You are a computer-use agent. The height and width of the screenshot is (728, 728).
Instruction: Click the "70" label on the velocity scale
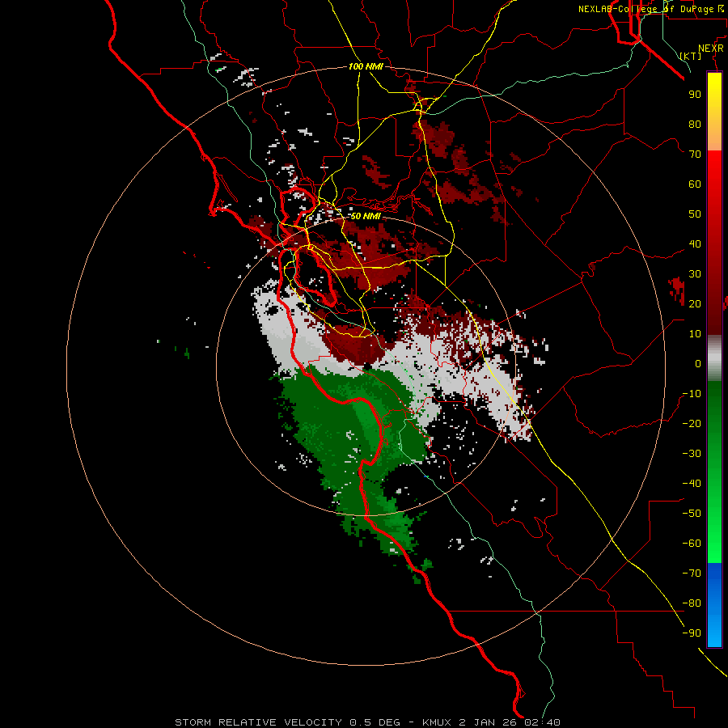695,154
